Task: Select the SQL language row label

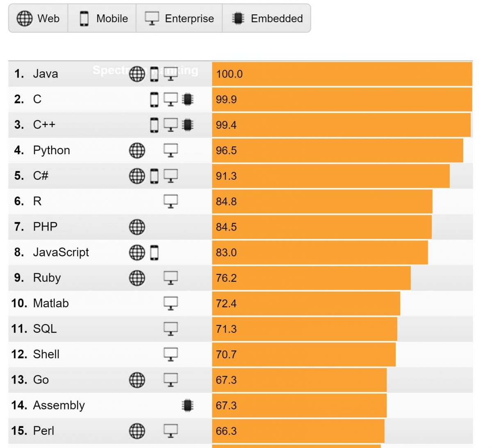Action: (x=45, y=329)
